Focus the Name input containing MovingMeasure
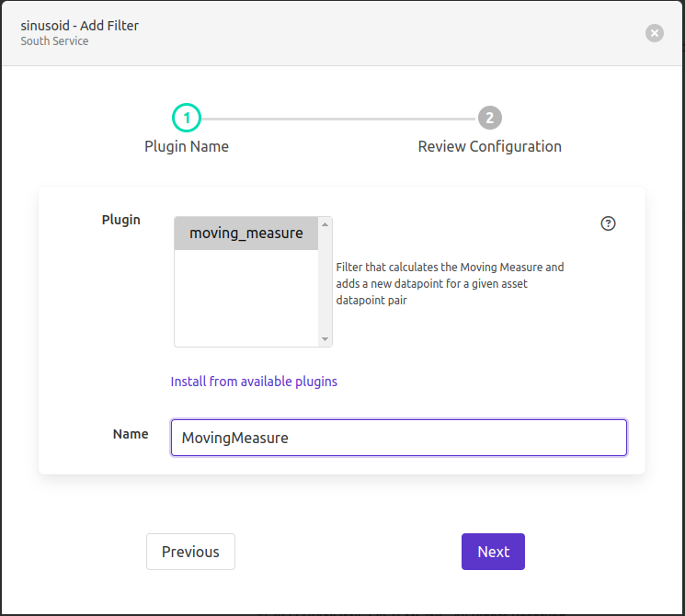Screen dimensions: 685x616 click(x=398, y=438)
